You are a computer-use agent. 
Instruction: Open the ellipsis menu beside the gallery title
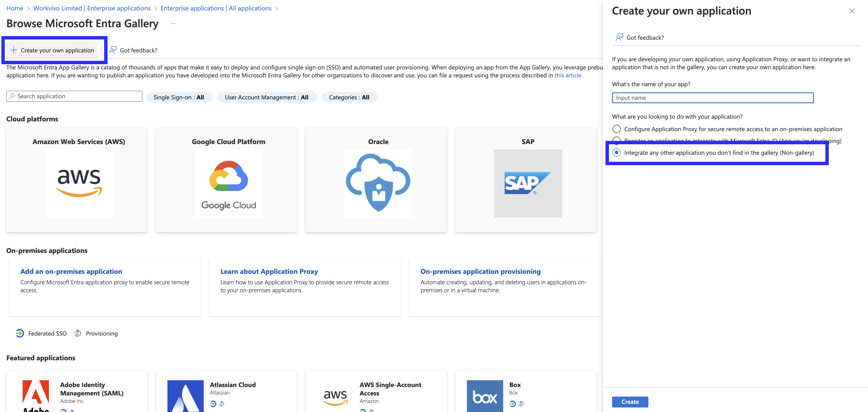click(x=173, y=24)
